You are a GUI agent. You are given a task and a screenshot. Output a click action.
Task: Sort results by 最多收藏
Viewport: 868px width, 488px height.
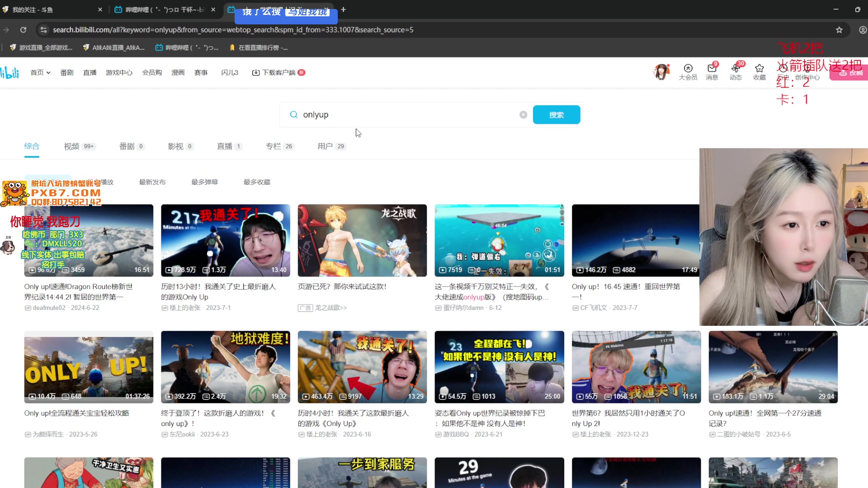click(x=257, y=182)
